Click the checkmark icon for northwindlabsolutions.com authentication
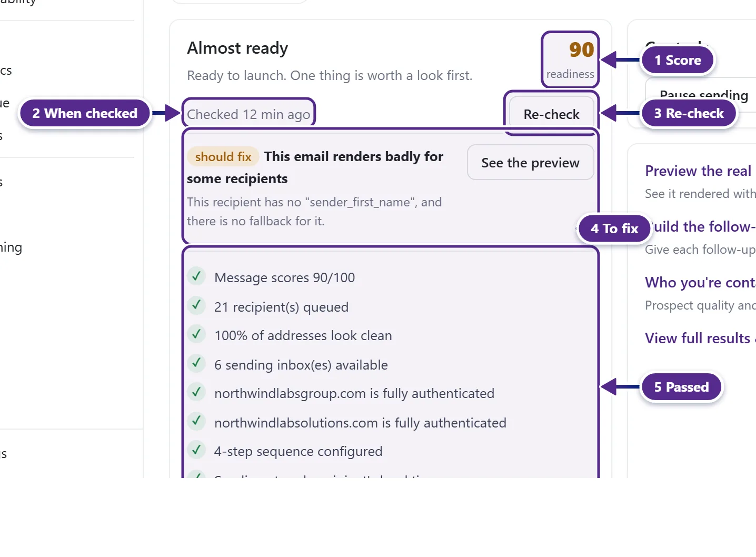Viewport: 756px width, 557px height. pos(196,421)
